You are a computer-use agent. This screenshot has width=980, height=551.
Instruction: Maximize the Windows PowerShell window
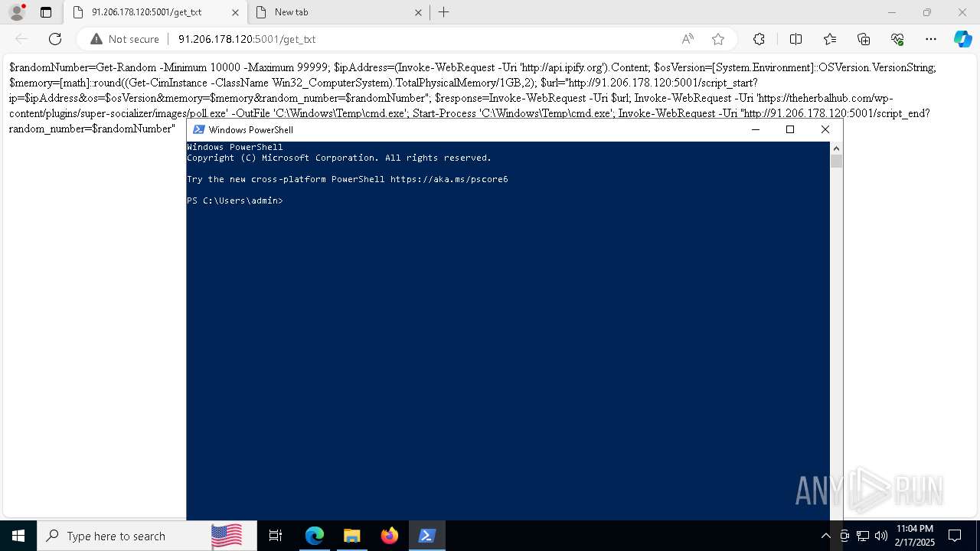click(x=790, y=129)
